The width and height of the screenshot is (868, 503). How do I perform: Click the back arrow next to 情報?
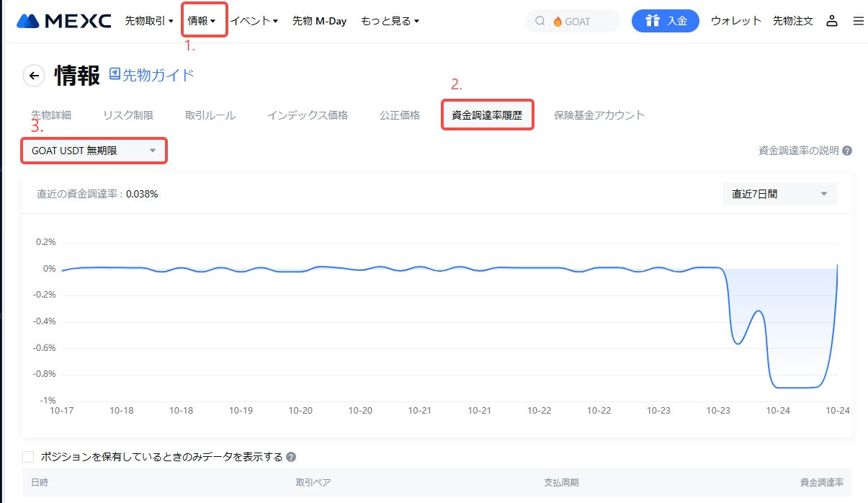[x=34, y=76]
